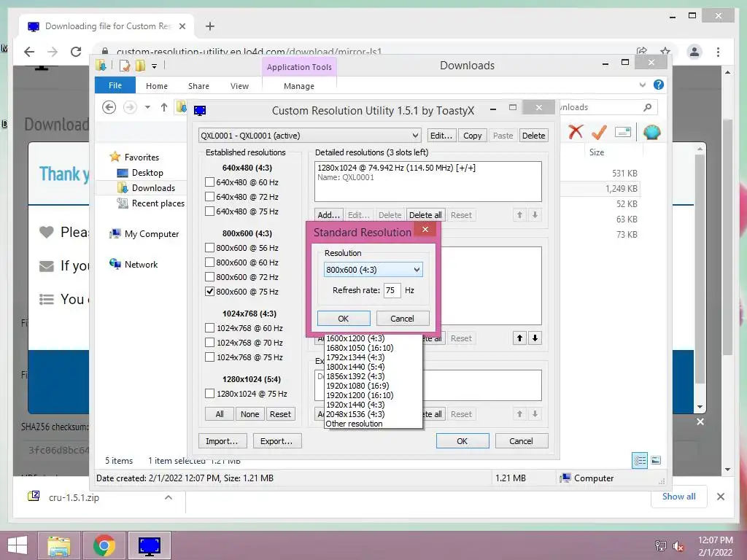Enable the 800x600 @ 60 Hz checkbox
Screen dimensions: 747x560
coord(209,262)
